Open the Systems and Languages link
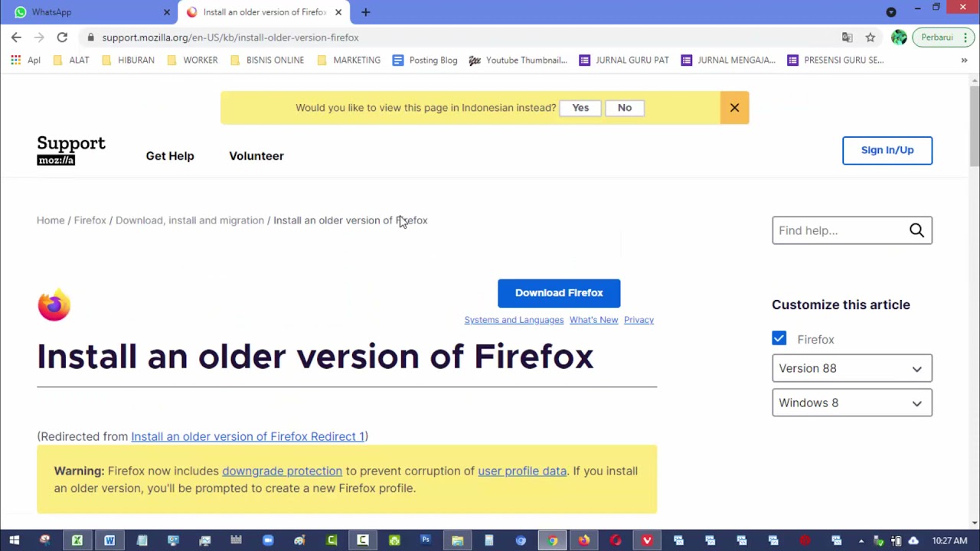Viewport: 980px width, 551px height. coord(514,320)
